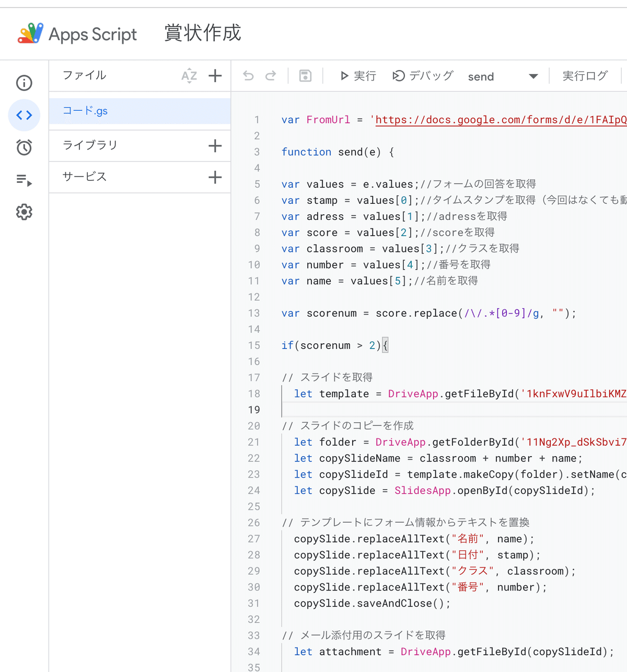Run the script with 実行 button

[x=358, y=76]
